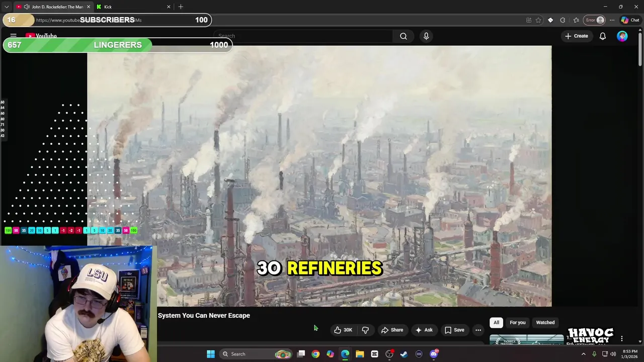The image size is (644, 362).
Task: Dislike the video with thumbs-down
Action: coord(365,330)
